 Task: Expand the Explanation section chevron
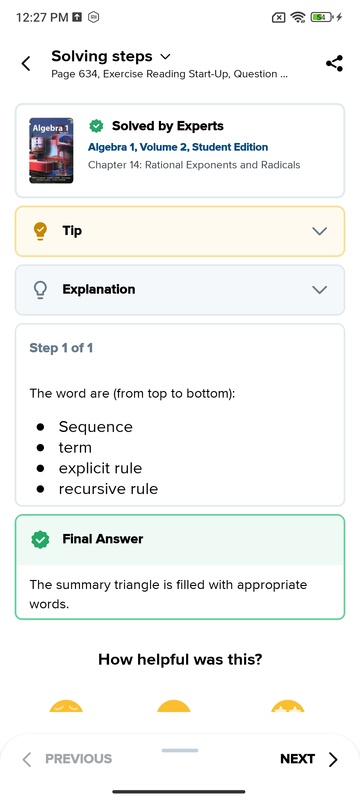[x=319, y=290]
